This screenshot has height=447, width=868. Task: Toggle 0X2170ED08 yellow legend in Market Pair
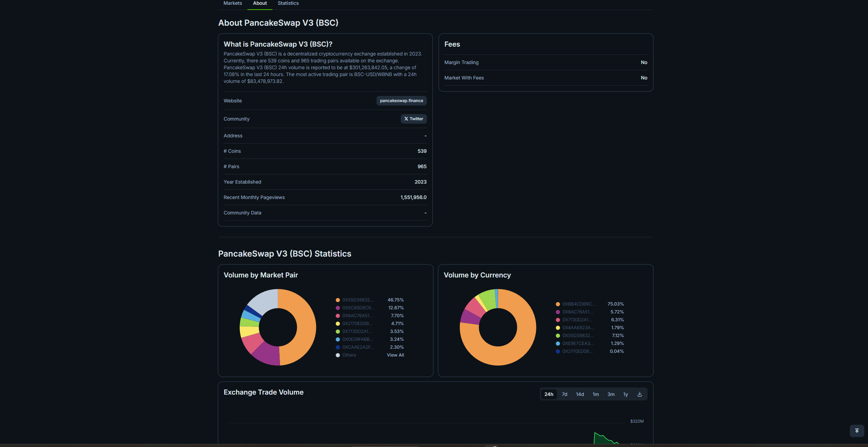pyautogui.click(x=337, y=324)
